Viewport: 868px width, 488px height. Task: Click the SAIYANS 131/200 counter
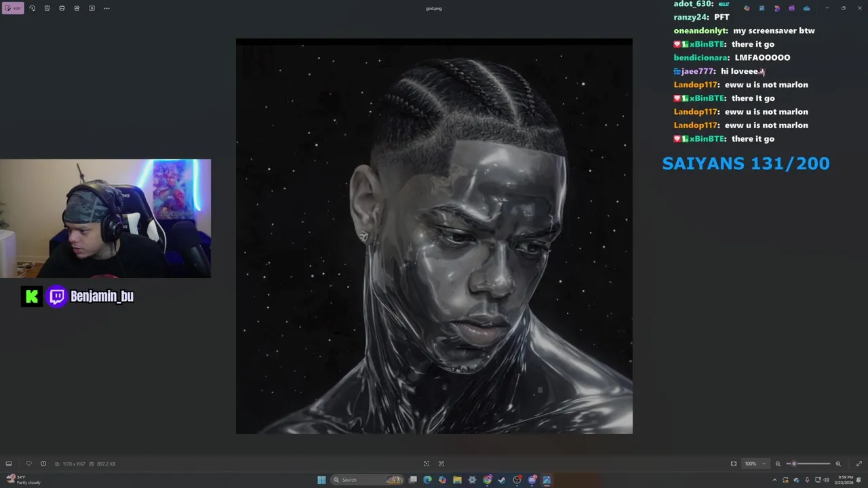click(746, 163)
